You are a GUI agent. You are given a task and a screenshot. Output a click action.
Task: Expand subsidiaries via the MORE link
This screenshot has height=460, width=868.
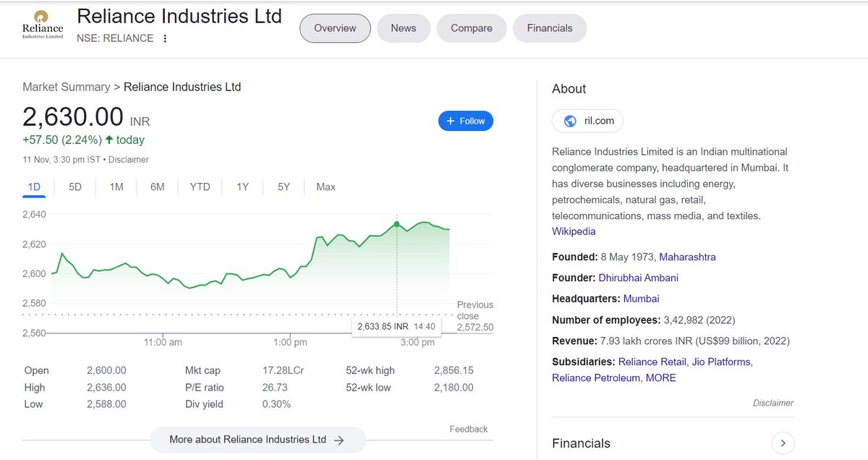[661, 378]
